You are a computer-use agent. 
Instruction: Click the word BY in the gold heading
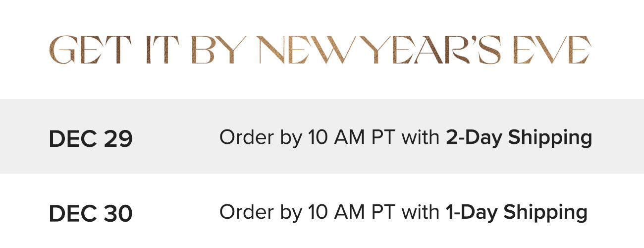[218, 50]
